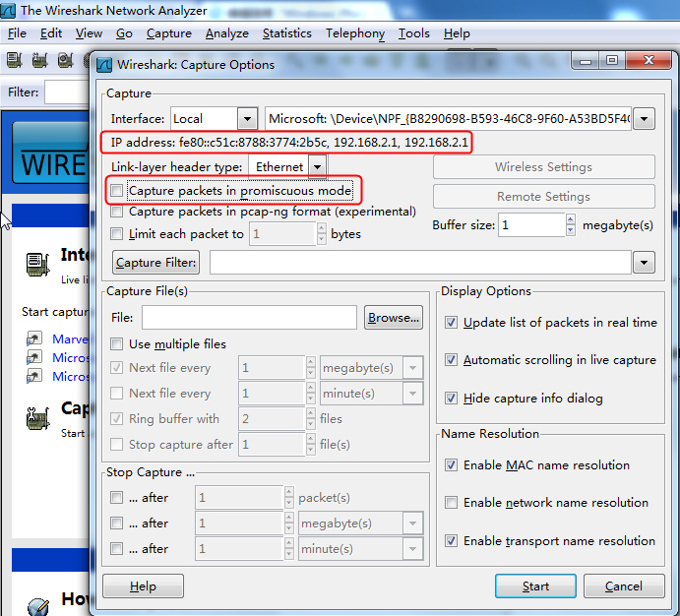Open Next file every megabyte(s) unit dropdown
The image size is (680, 616).
pyautogui.click(x=412, y=368)
